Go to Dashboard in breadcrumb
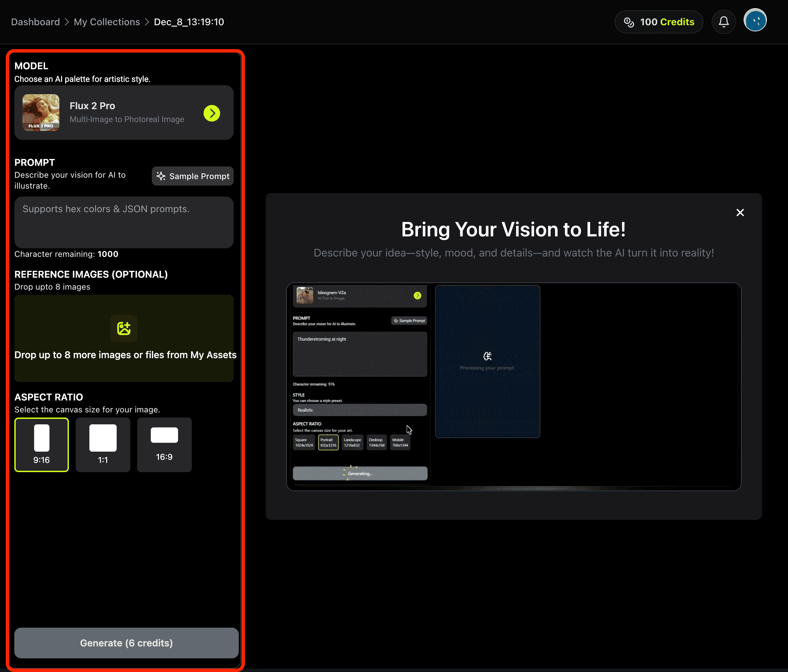Viewport: 788px width, 672px height. point(35,22)
